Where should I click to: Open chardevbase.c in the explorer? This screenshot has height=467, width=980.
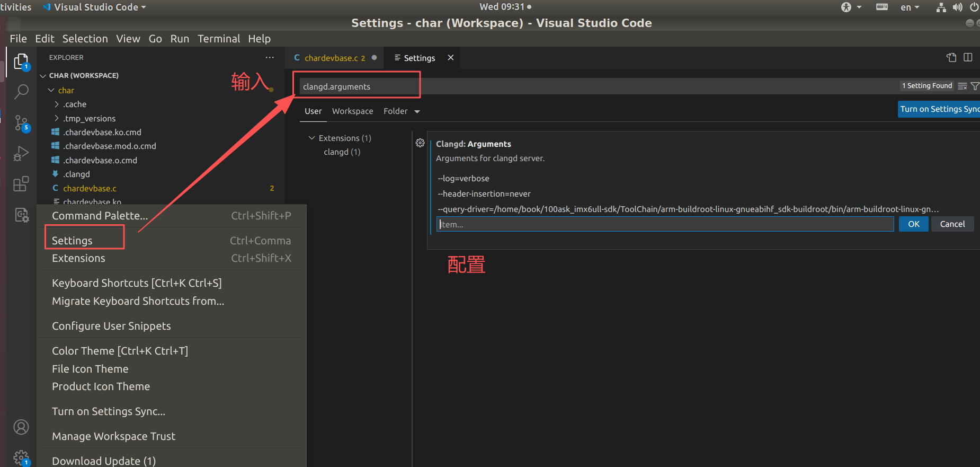(x=90, y=188)
